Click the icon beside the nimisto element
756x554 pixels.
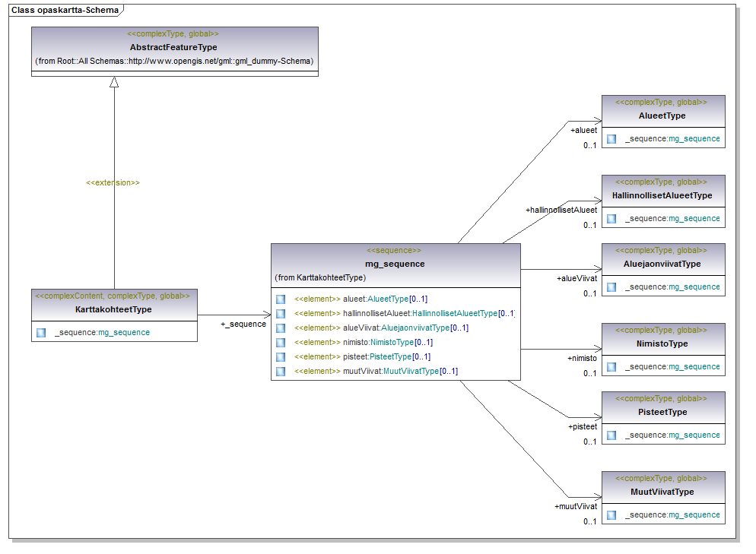click(x=281, y=343)
